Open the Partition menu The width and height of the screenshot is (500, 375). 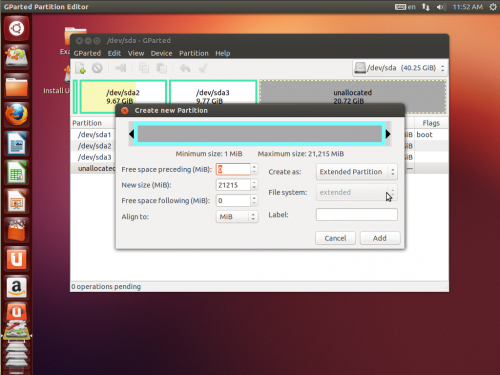pyautogui.click(x=194, y=53)
